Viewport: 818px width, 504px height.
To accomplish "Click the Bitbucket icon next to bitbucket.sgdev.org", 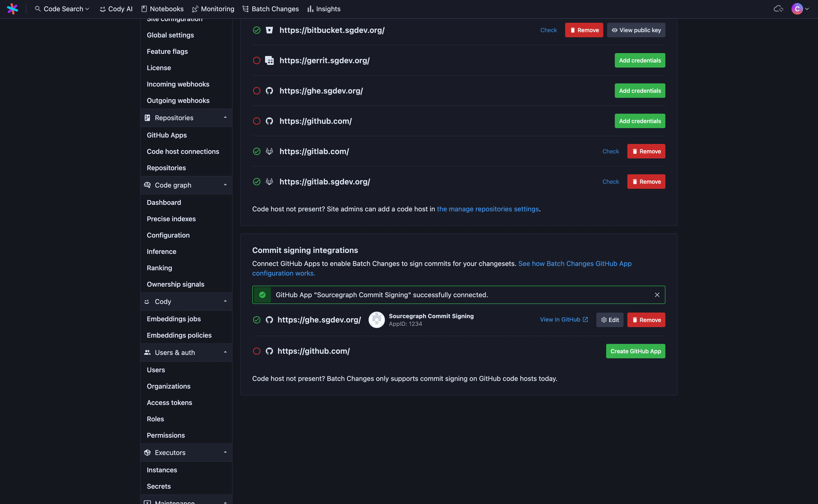I will [x=269, y=30].
